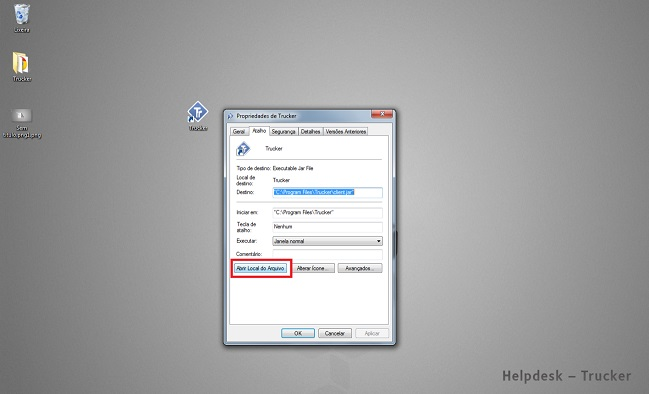This screenshot has height=394, width=649.
Task: Click the Iniciar em path field
Action: pyautogui.click(x=327, y=212)
